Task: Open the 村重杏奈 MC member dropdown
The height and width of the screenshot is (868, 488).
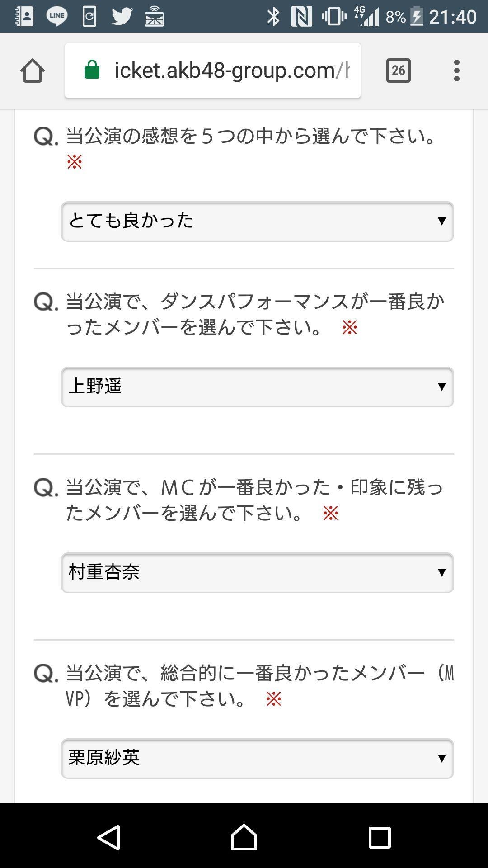Action: [x=257, y=573]
